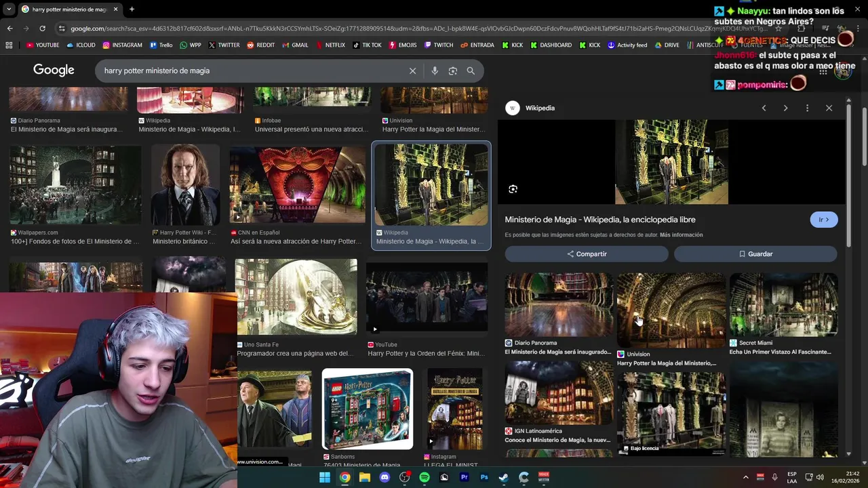This screenshot has height=488, width=868.
Task: Open the Diario Panorama related image in the panel
Action: point(559,305)
